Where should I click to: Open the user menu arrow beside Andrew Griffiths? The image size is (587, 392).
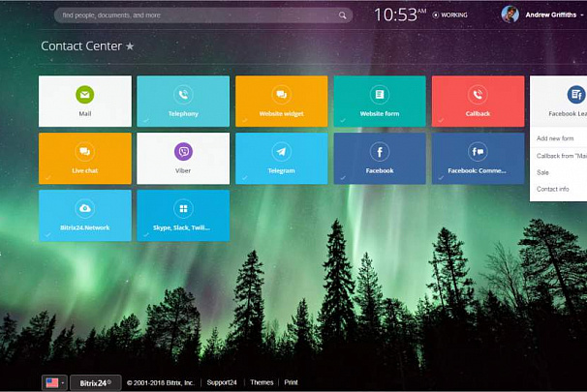click(582, 15)
